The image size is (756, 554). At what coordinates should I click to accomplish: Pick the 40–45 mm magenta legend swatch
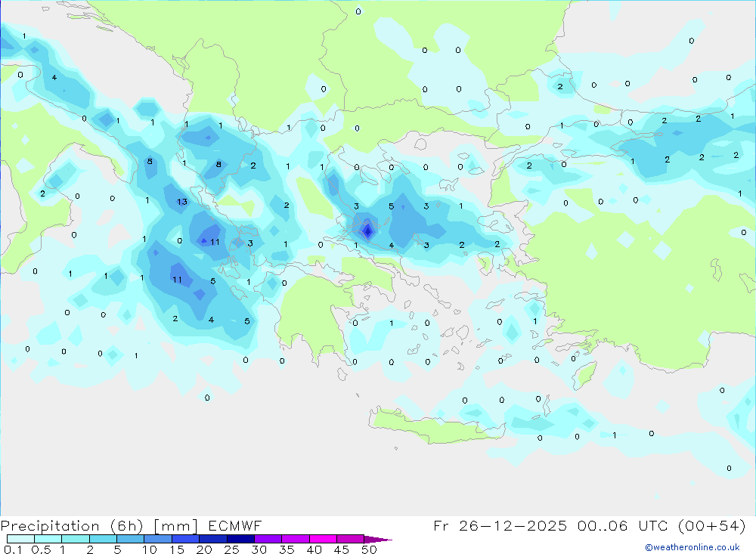(323, 539)
